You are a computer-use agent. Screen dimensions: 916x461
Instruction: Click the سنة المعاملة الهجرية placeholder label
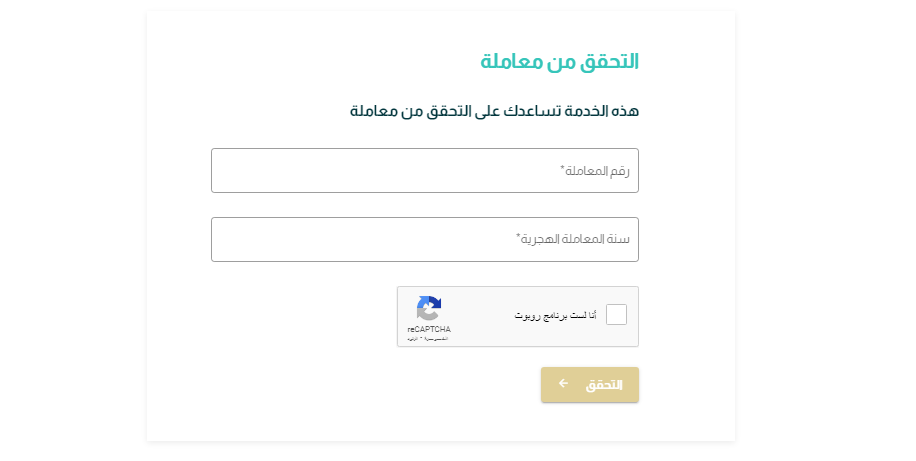coord(575,239)
